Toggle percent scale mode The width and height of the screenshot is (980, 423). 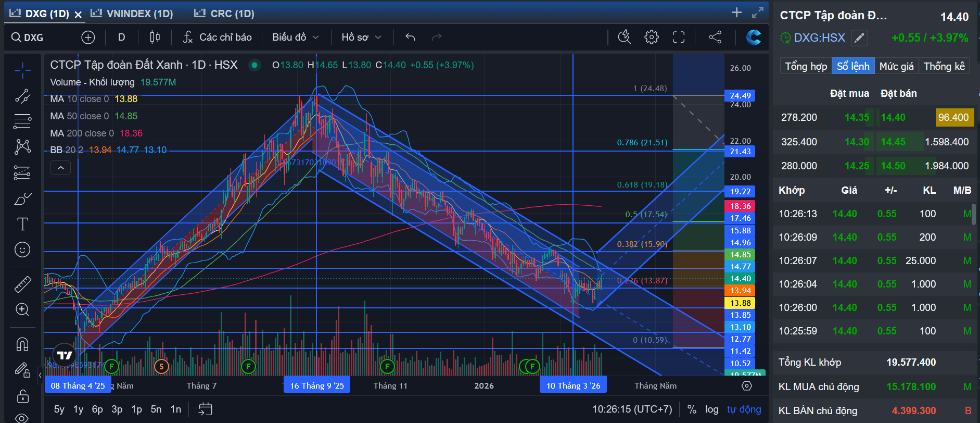[692, 409]
